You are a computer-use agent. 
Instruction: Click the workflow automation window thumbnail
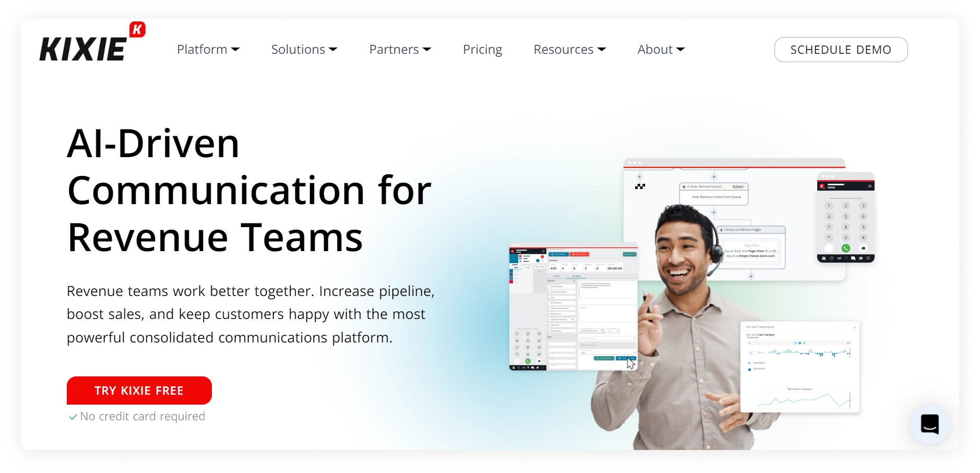734,219
